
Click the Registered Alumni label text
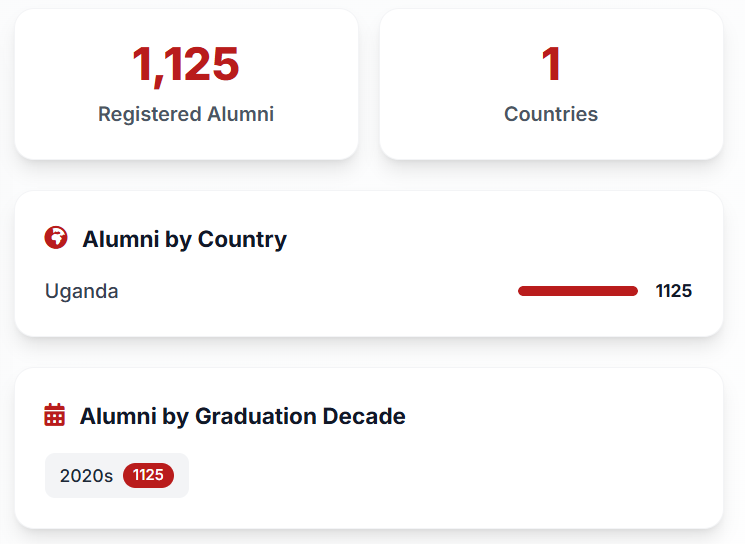(186, 114)
